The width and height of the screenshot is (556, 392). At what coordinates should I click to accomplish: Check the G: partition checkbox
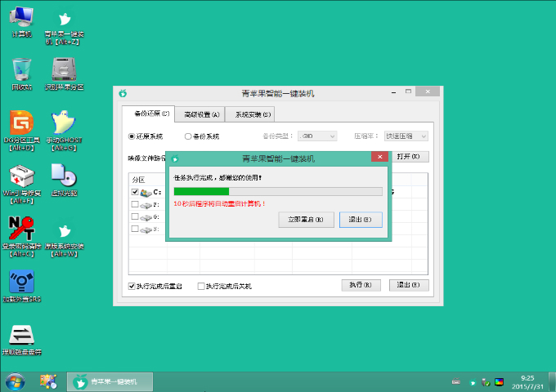coord(135,216)
